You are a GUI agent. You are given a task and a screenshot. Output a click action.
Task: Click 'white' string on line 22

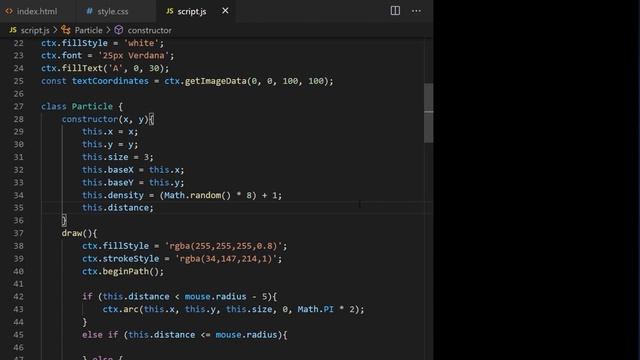[x=141, y=43]
